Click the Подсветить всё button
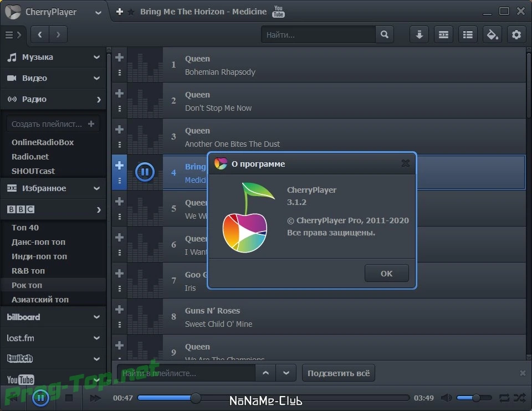 (x=339, y=373)
